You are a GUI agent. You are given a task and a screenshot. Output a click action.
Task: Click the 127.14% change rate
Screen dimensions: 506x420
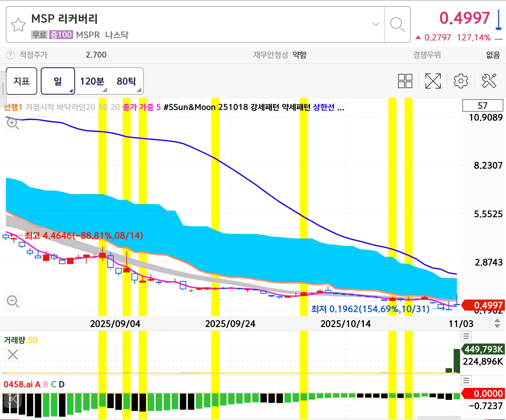click(474, 37)
